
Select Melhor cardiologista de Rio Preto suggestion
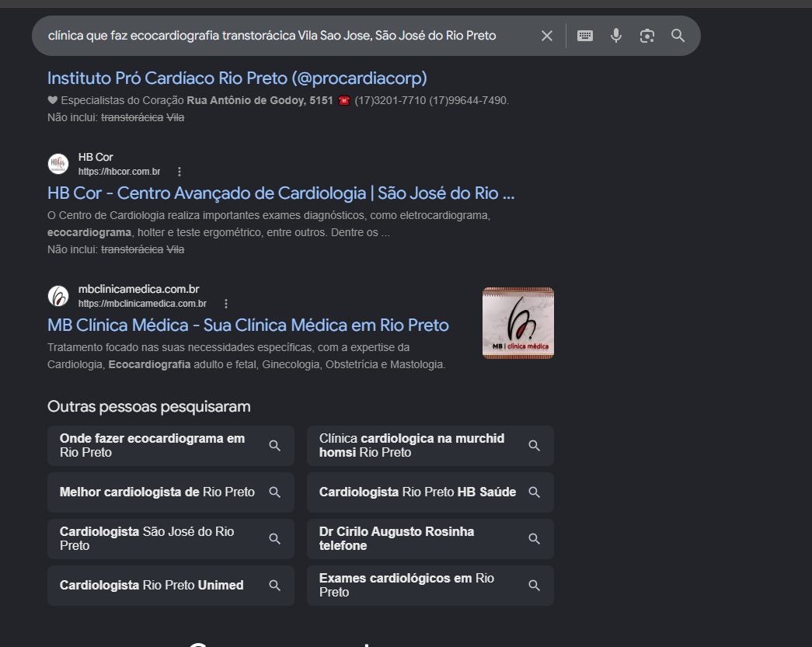[x=171, y=492]
